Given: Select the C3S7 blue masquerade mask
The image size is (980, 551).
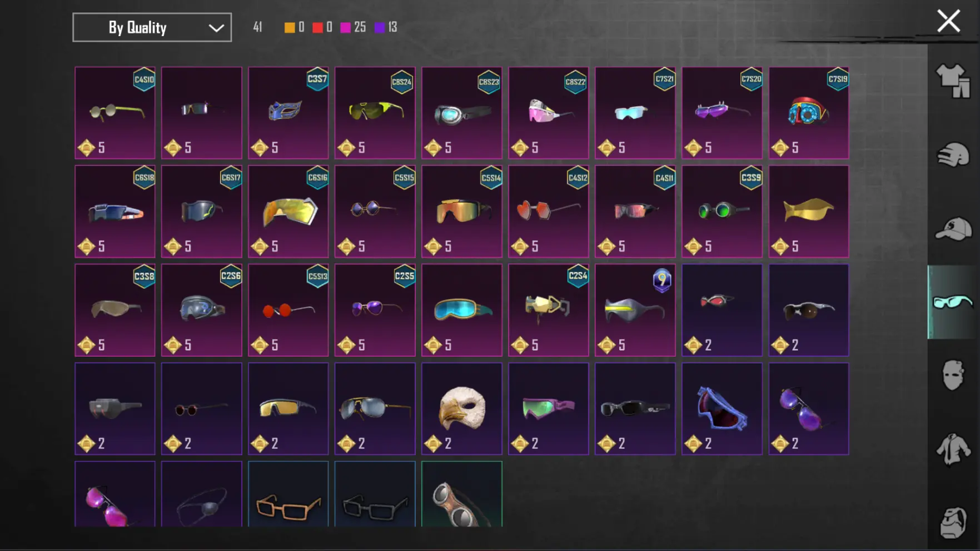Looking at the screenshot, I should click(x=288, y=113).
